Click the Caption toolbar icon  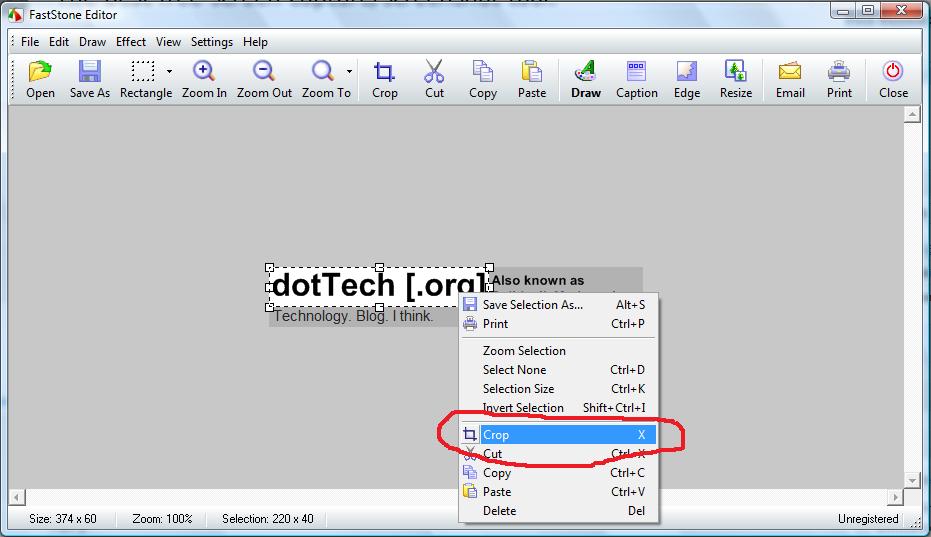click(636, 73)
